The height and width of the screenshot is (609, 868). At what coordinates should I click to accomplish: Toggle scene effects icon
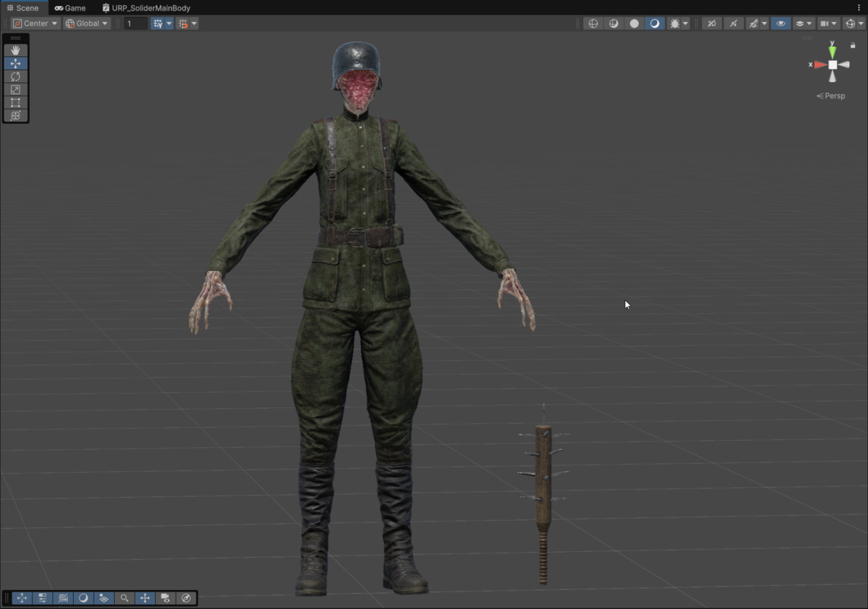pyautogui.click(x=753, y=24)
